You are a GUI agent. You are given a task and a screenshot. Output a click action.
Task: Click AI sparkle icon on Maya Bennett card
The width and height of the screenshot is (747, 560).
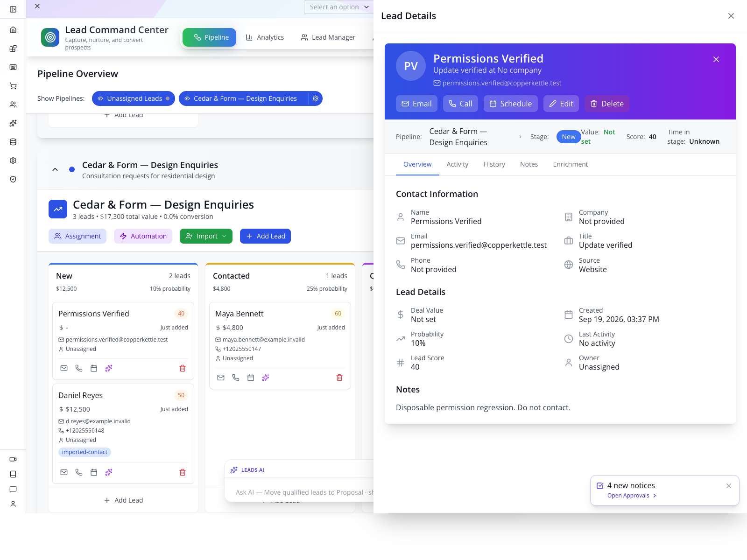point(266,378)
